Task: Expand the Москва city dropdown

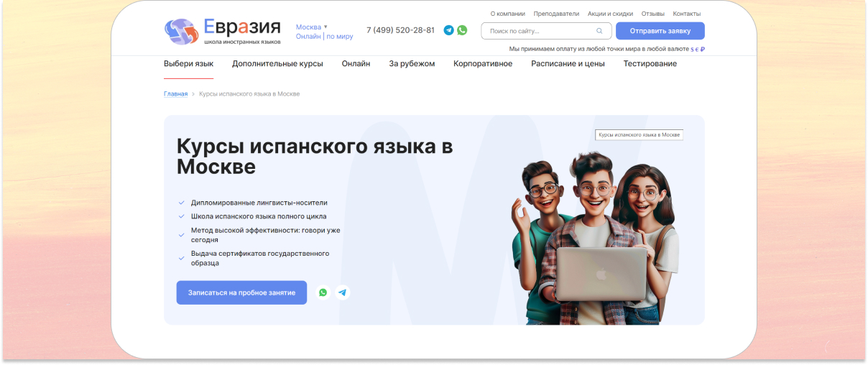Action: (x=312, y=27)
